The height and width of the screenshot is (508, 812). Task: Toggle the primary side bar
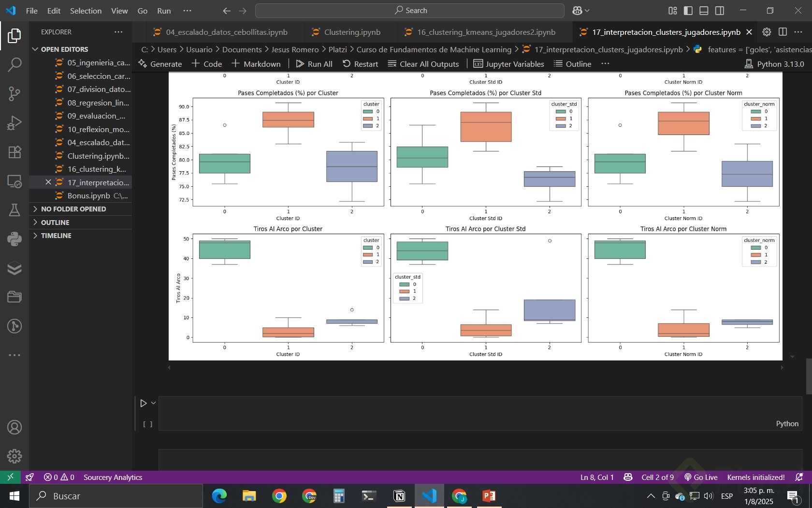688,11
